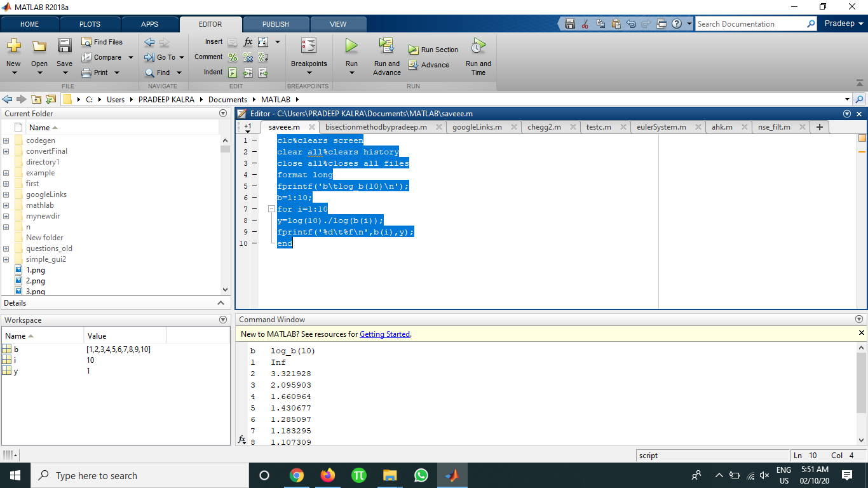Collapse the for-loop code fold on line 7
This screenshot has height=488, width=868.
pyautogui.click(x=271, y=209)
